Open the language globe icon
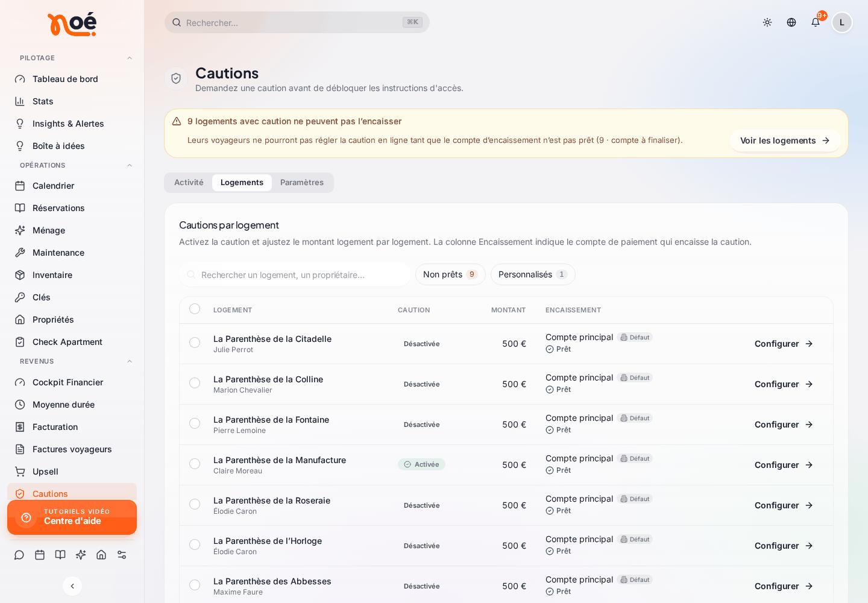This screenshot has width=868, height=603. click(x=791, y=22)
